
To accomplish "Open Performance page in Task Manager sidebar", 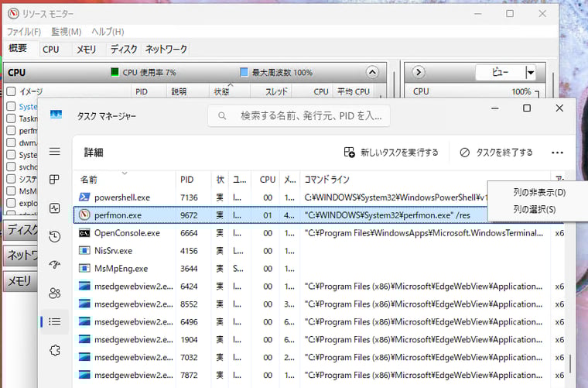I will pos(55,208).
